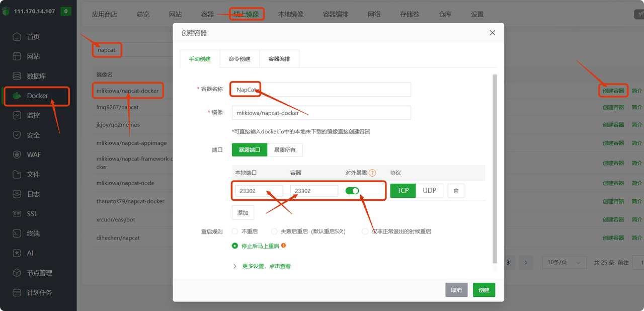The height and width of the screenshot is (311, 644).
Task: Click the 镜像 input field
Action: [321, 113]
